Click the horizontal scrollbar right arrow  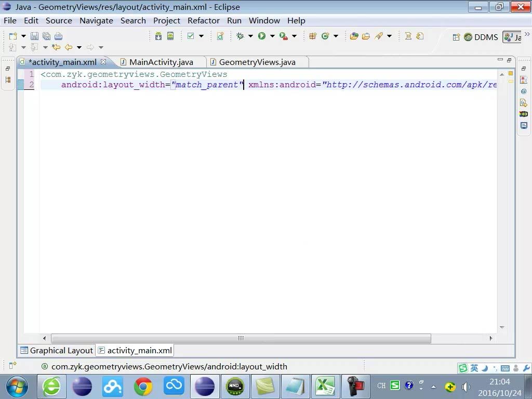point(490,338)
